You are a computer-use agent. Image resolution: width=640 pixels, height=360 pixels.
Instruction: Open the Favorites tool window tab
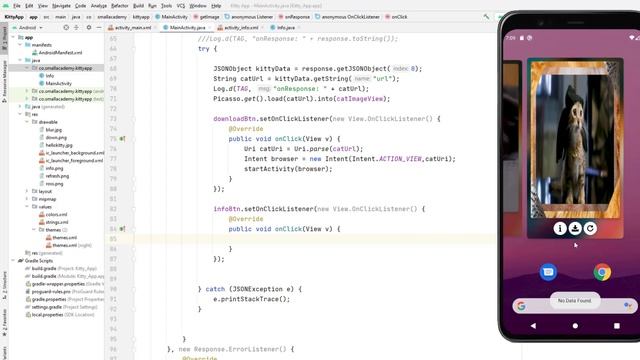(4, 322)
